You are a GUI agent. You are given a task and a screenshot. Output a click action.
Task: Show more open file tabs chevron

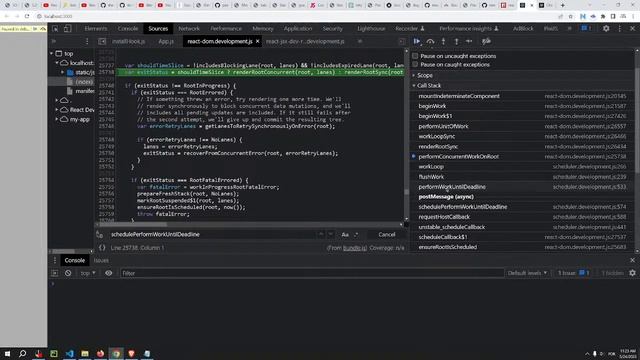click(360, 41)
